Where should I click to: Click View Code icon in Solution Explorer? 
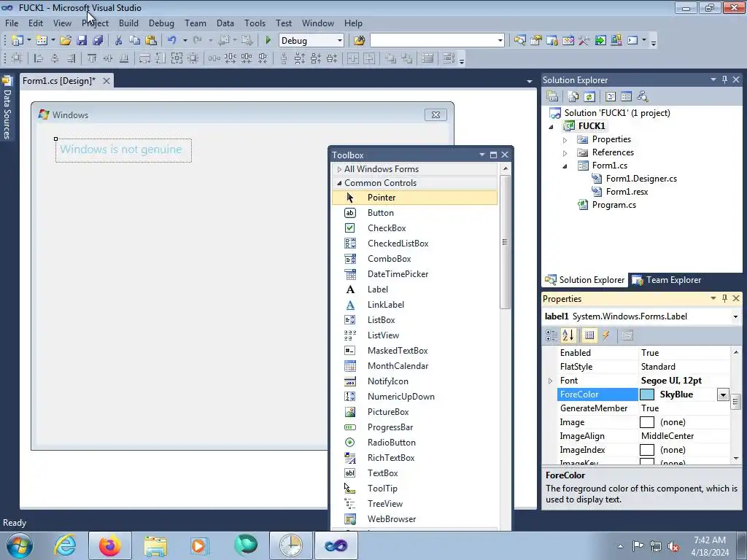pyautogui.click(x=611, y=97)
